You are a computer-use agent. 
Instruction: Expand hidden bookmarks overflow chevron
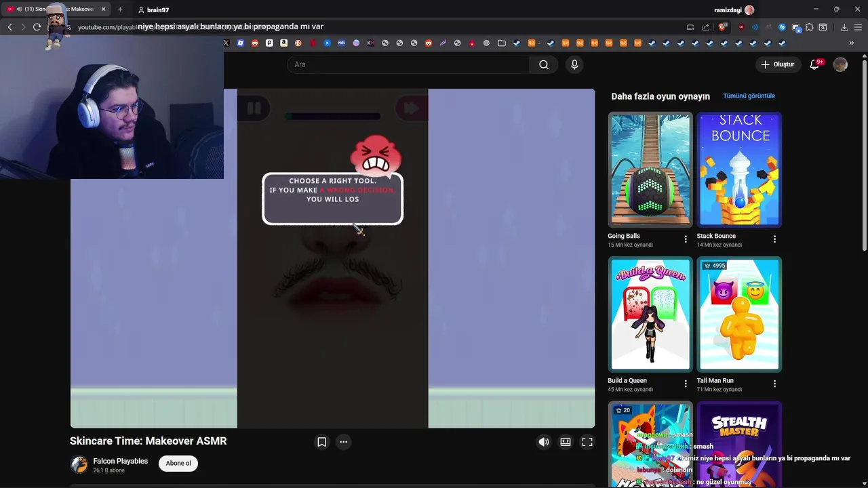pos(851,43)
